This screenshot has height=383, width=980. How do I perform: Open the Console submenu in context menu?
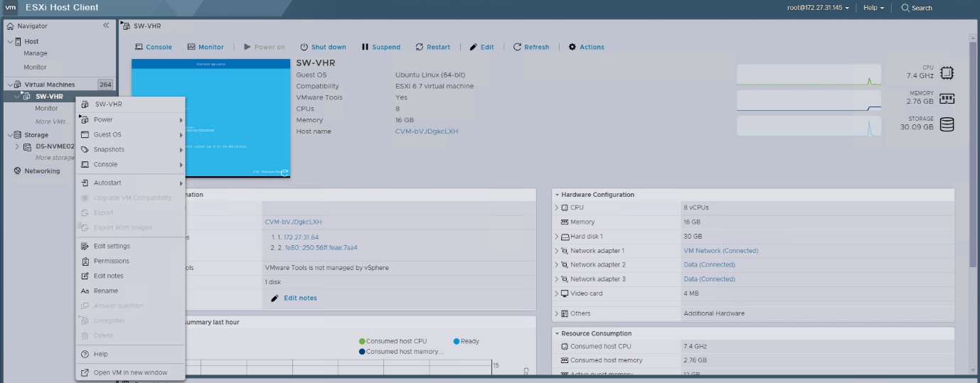coord(131,165)
